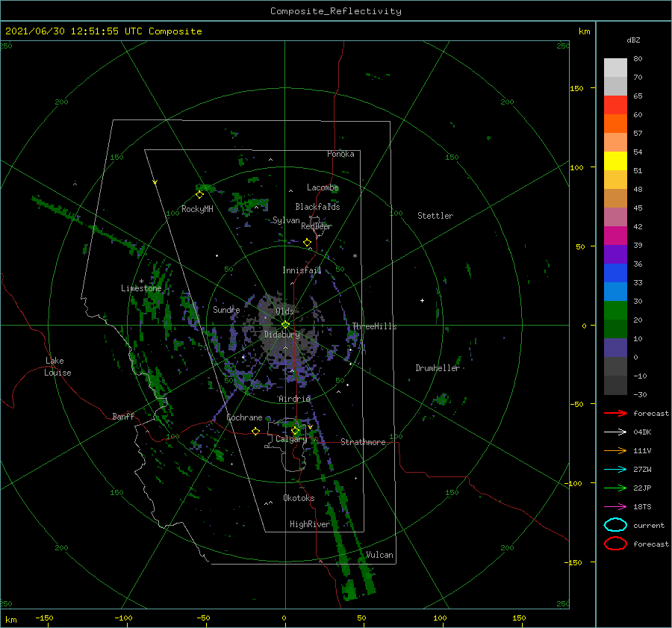Click the Drumheller city label
This screenshot has width=672, height=628.
pos(437,368)
